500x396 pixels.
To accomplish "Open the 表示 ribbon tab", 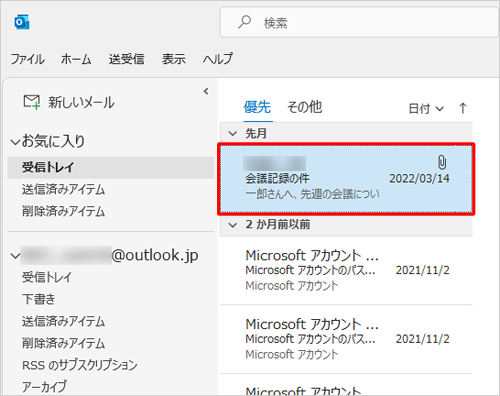I will (174, 59).
